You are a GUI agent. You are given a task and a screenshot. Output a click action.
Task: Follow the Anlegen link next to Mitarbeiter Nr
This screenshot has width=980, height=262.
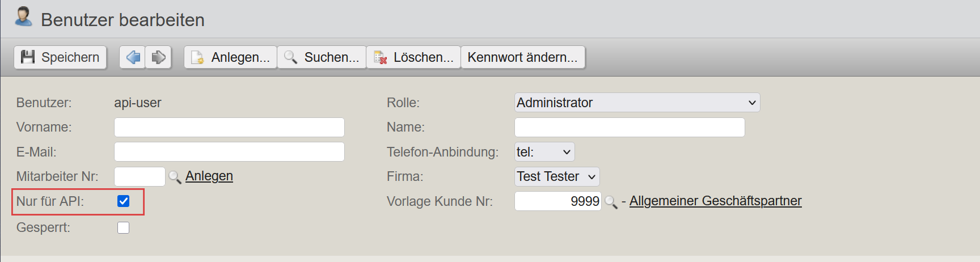(x=209, y=176)
